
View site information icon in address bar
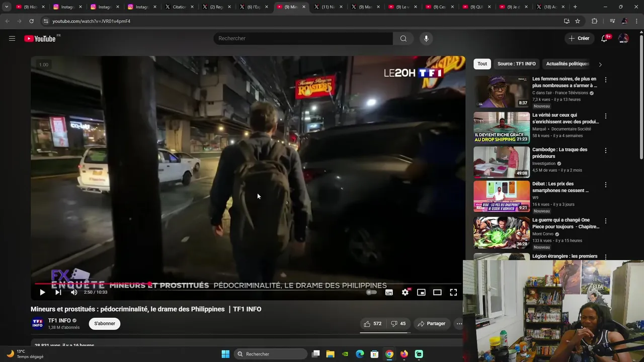(45, 21)
